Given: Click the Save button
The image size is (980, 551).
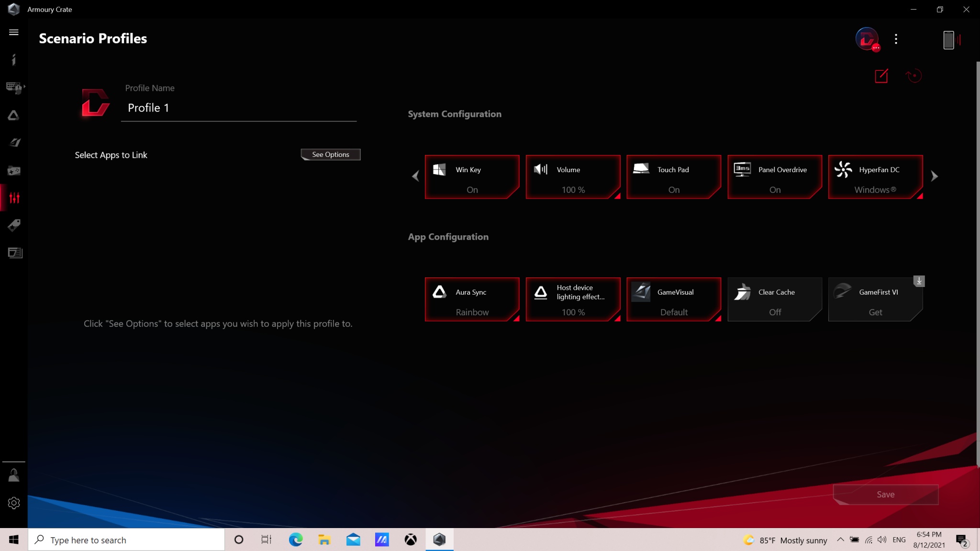Looking at the screenshot, I should tap(886, 495).
